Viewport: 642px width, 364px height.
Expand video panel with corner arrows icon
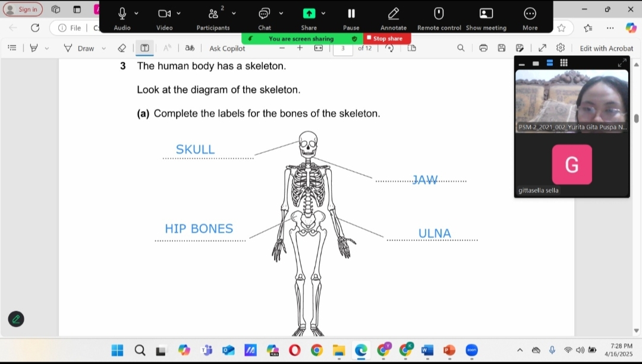coord(622,63)
